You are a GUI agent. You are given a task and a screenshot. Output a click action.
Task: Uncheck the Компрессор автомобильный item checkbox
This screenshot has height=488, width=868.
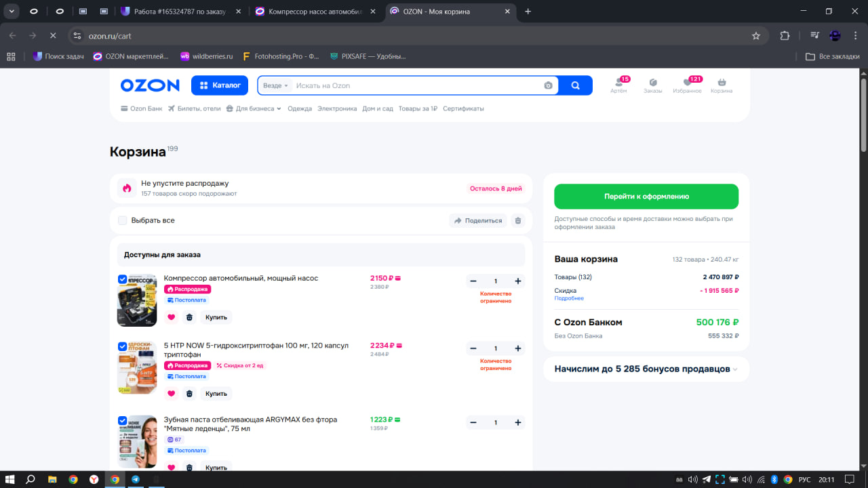(x=123, y=279)
